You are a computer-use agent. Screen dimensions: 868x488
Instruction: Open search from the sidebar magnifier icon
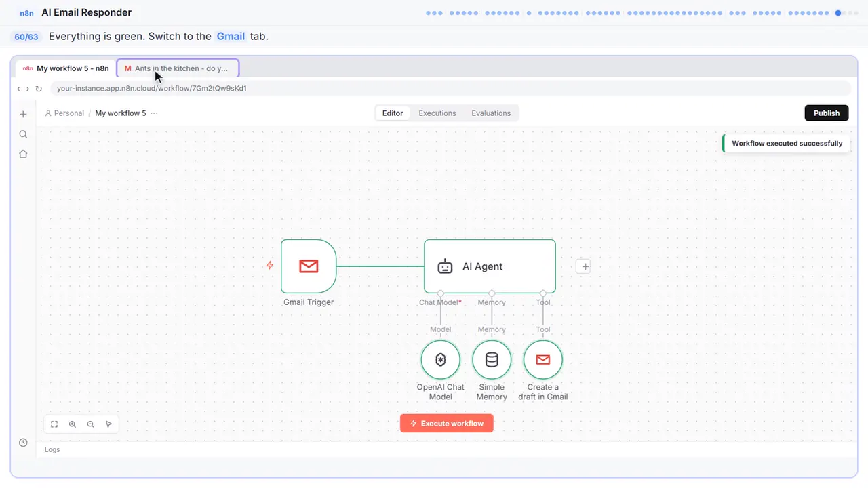point(23,134)
